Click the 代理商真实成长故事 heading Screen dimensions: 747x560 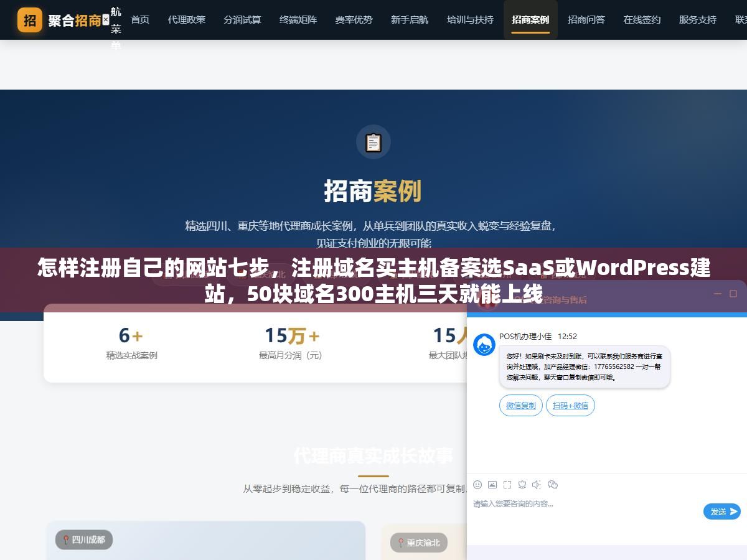(374, 455)
